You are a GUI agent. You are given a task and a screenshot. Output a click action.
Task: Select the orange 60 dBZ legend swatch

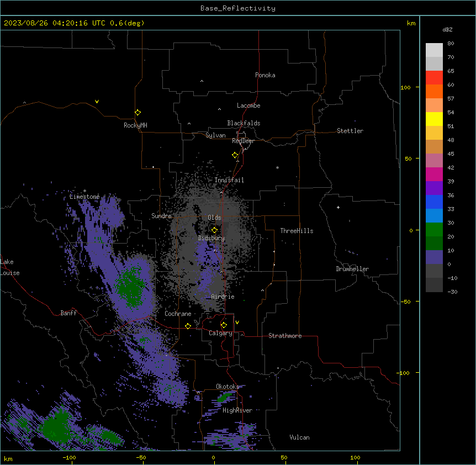tap(434, 91)
